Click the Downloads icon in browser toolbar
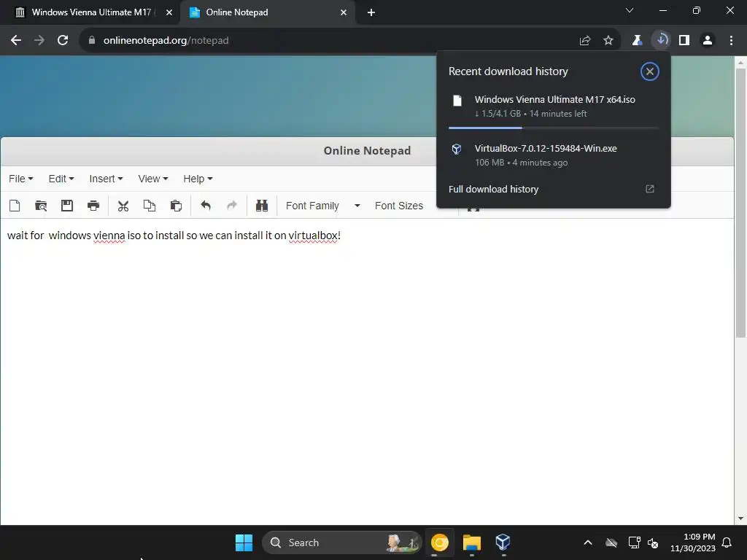The height and width of the screenshot is (560, 747). tap(661, 41)
